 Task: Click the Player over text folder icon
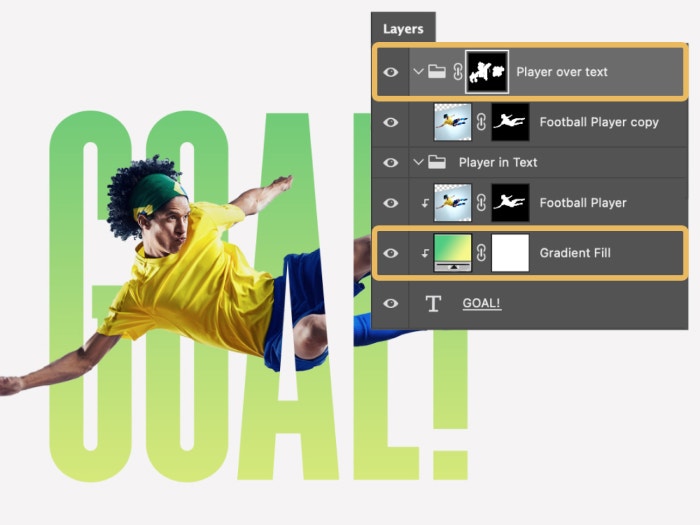(437, 71)
